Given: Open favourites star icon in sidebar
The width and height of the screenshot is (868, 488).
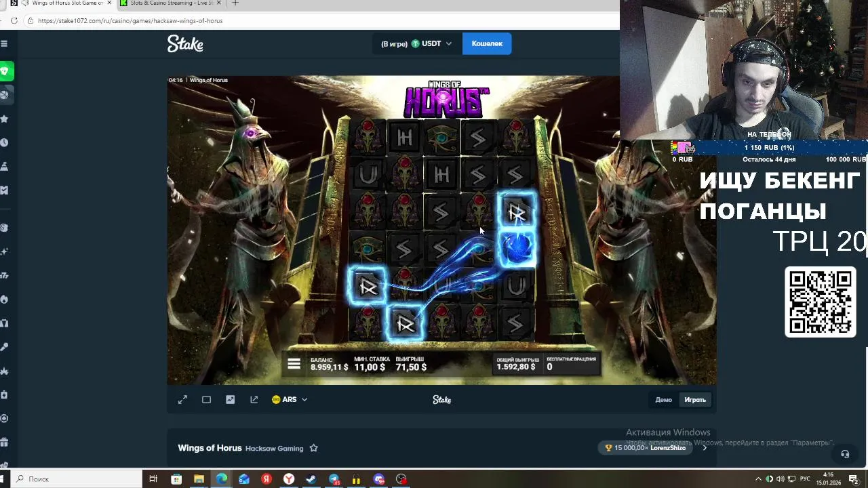Looking at the screenshot, I should click(x=4, y=119).
